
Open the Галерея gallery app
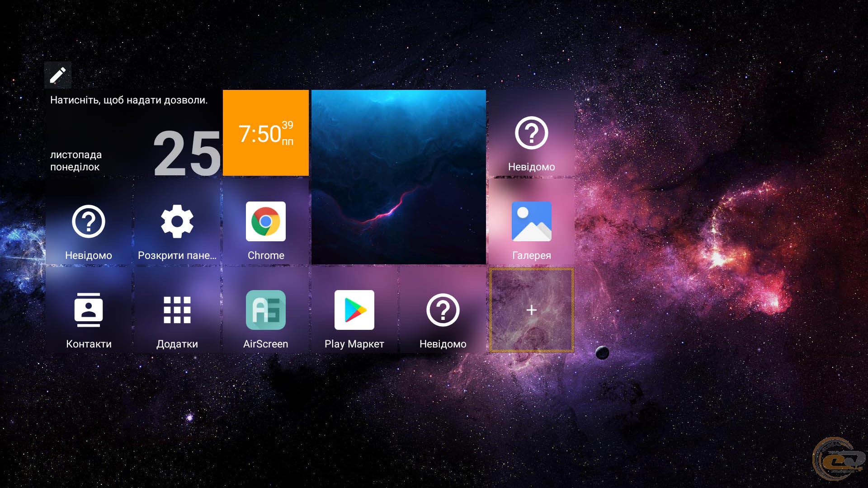532,221
